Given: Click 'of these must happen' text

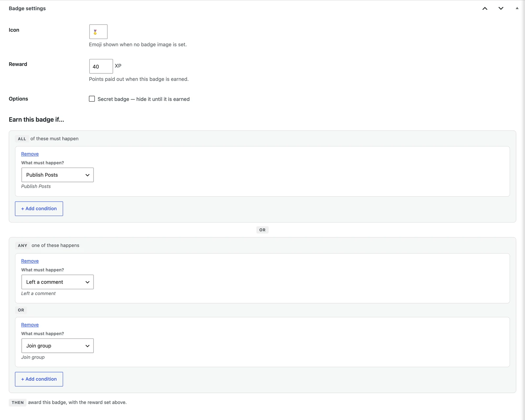Looking at the screenshot, I should point(54,139).
